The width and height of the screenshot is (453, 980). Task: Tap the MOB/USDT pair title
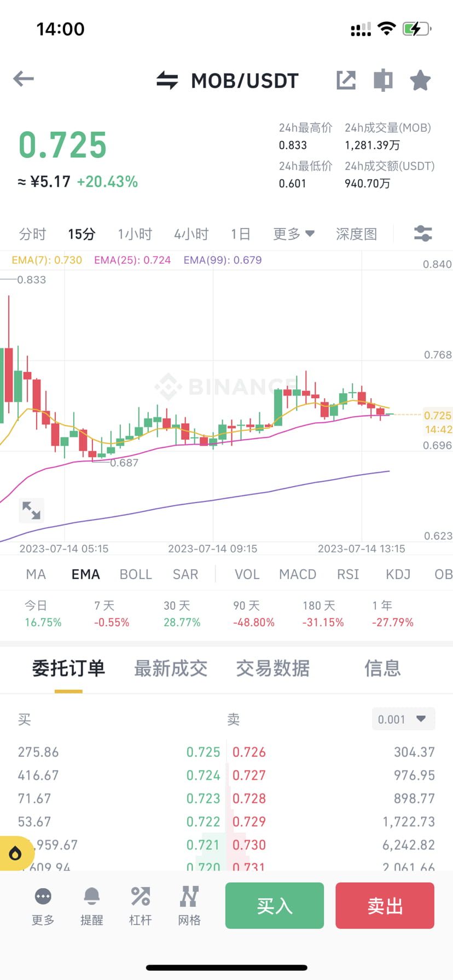245,81
